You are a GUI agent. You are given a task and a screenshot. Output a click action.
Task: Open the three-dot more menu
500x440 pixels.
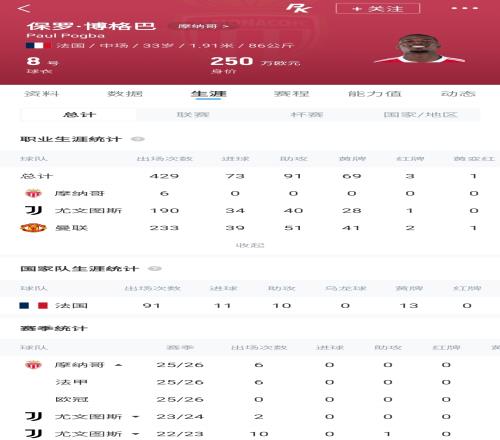(x=465, y=8)
